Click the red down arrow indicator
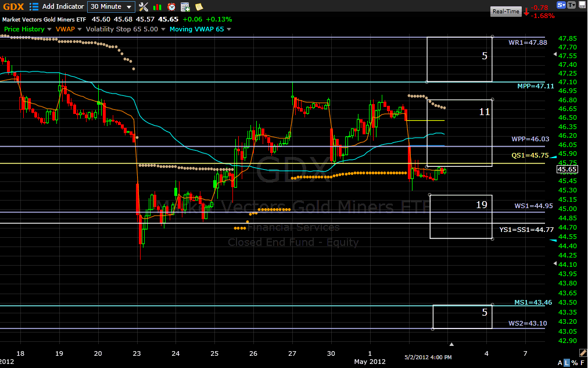 [x=526, y=12]
